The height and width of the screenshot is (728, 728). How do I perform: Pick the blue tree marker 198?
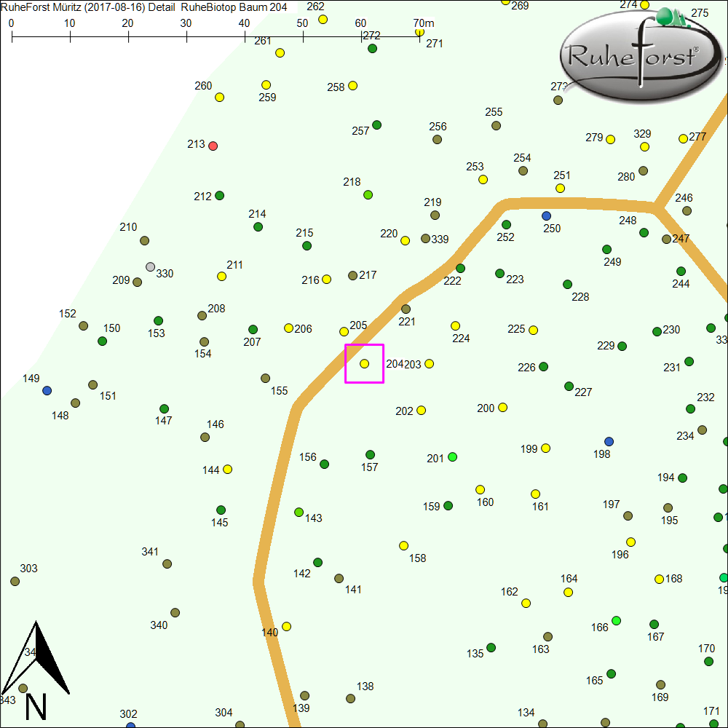pyautogui.click(x=609, y=441)
